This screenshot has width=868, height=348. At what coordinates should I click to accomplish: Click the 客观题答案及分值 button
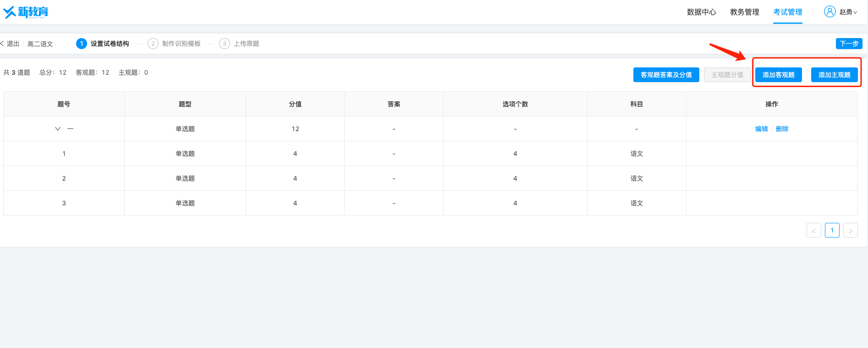click(666, 75)
